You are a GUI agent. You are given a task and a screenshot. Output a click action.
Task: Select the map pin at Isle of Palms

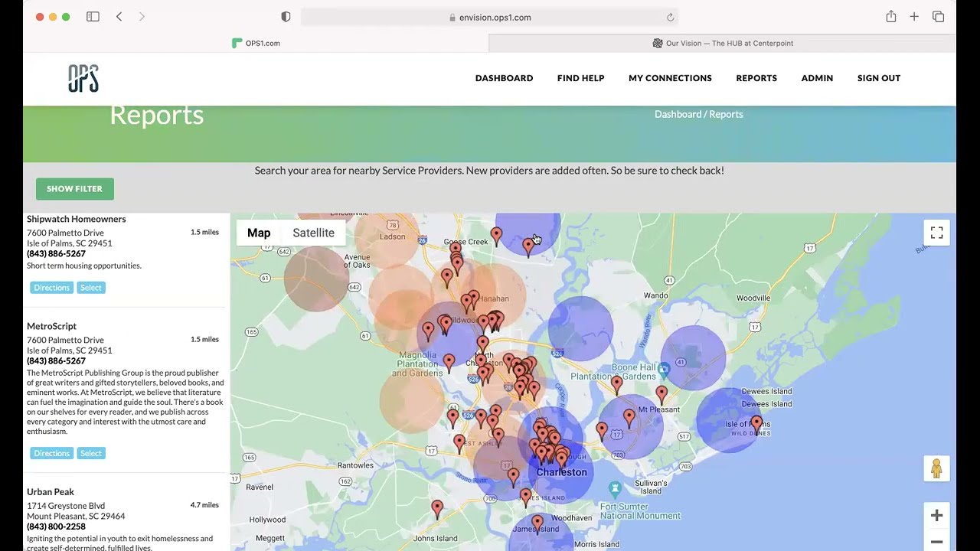tap(756, 425)
